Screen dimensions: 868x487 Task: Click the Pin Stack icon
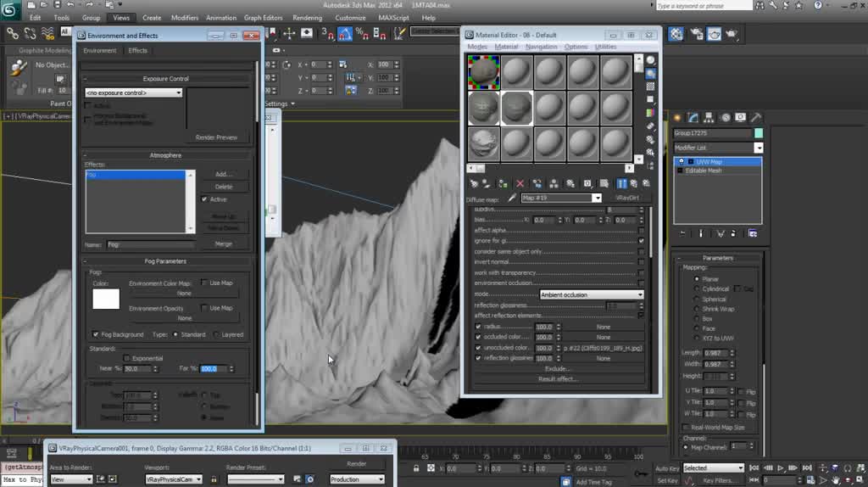(x=682, y=234)
